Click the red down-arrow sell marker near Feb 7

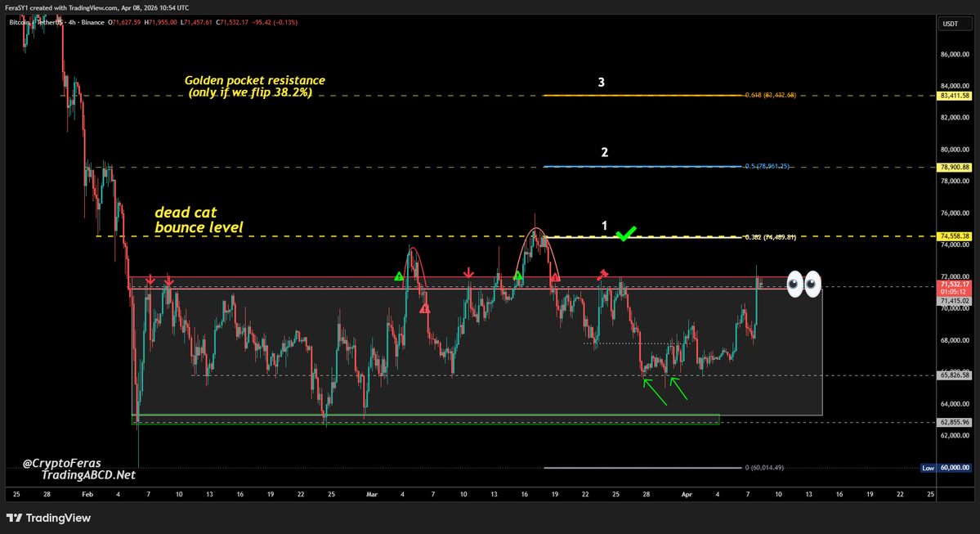click(x=150, y=280)
